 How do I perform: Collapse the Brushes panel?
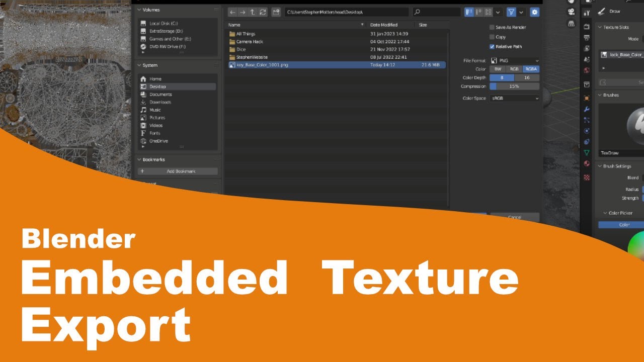coord(600,95)
